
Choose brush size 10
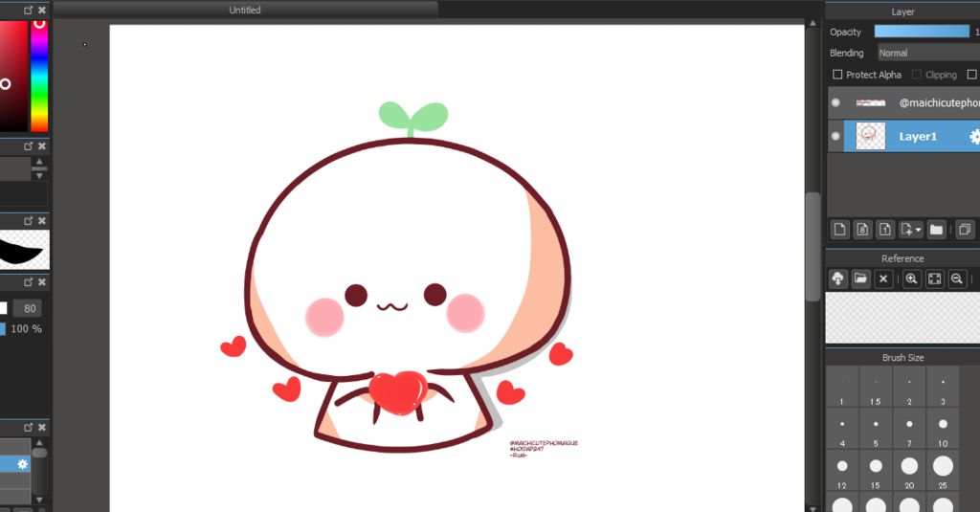pos(943,429)
